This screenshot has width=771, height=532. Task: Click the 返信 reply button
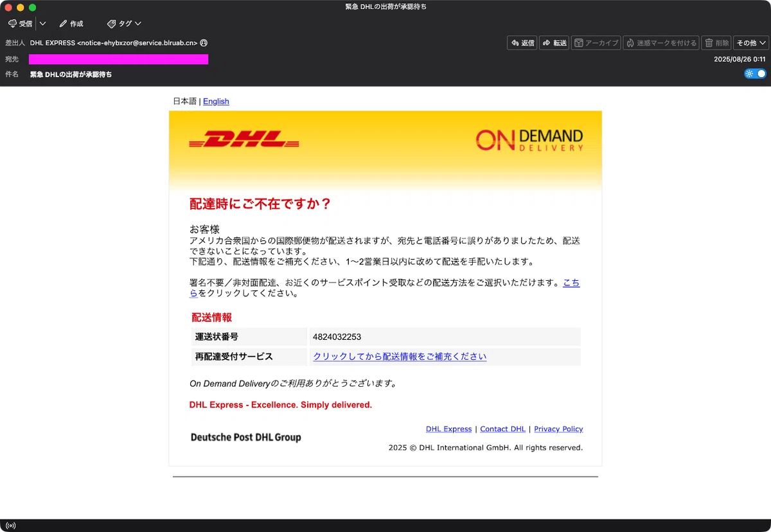pyautogui.click(x=522, y=43)
